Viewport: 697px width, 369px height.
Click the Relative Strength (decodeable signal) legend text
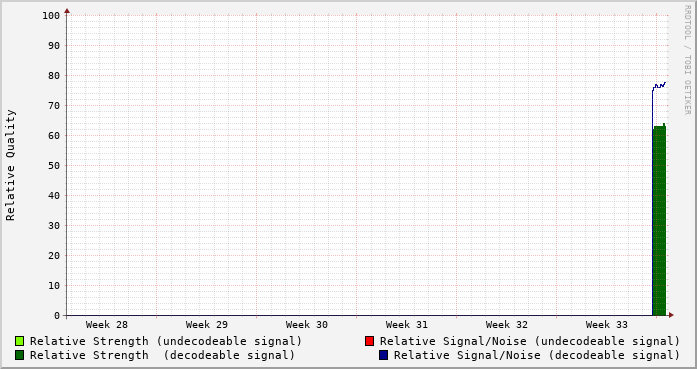(x=162, y=355)
